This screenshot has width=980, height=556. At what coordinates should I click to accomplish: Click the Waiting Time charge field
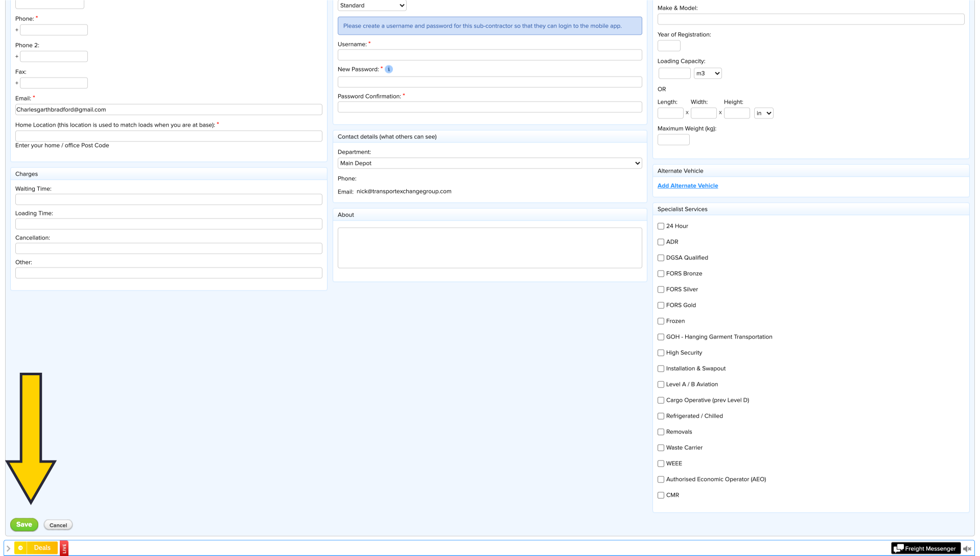pyautogui.click(x=169, y=200)
